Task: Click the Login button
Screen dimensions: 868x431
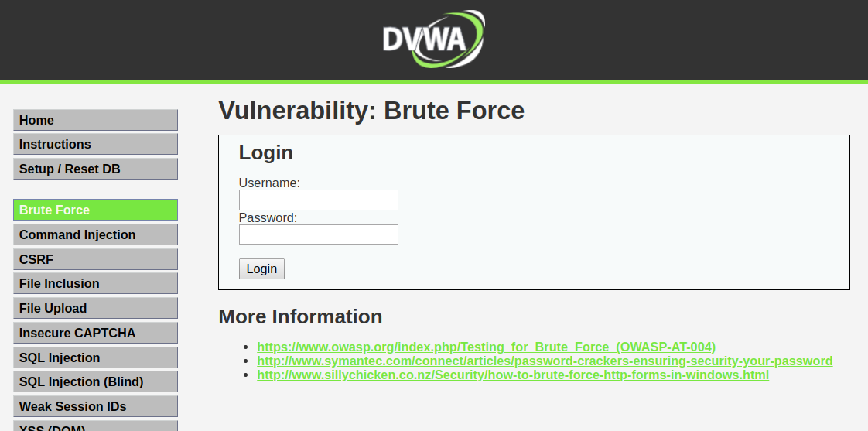Action: point(261,269)
